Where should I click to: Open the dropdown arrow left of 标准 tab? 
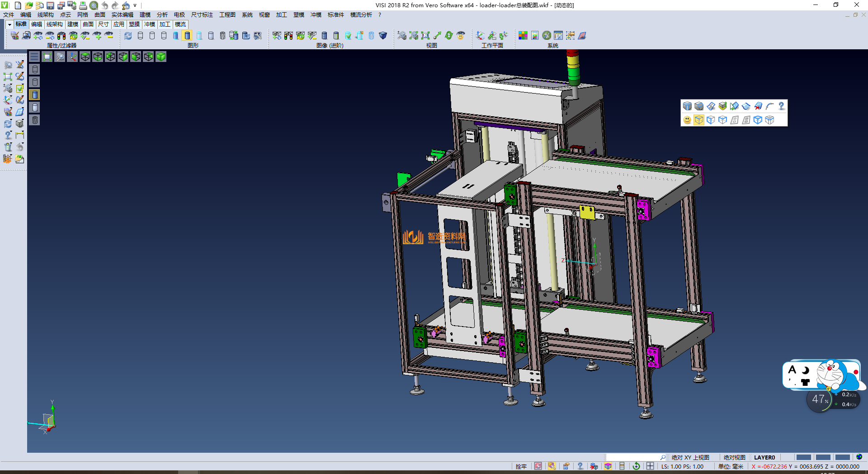coord(9,24)
